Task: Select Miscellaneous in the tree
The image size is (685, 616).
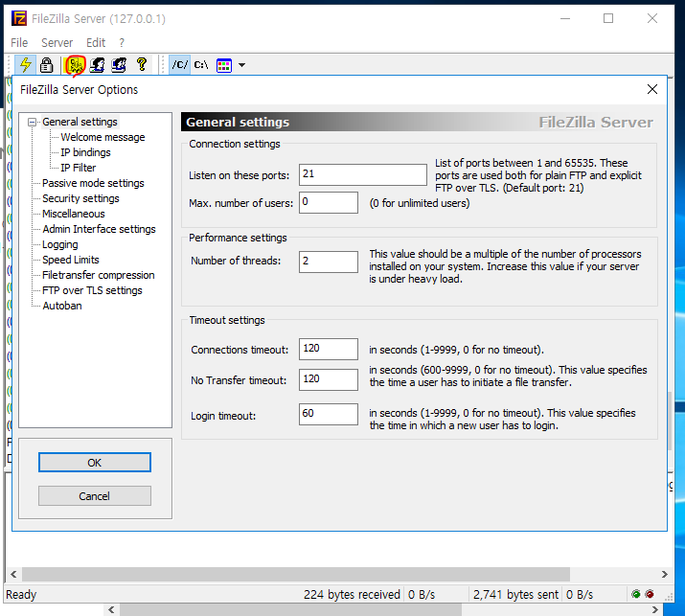Action: pos(74,214)
